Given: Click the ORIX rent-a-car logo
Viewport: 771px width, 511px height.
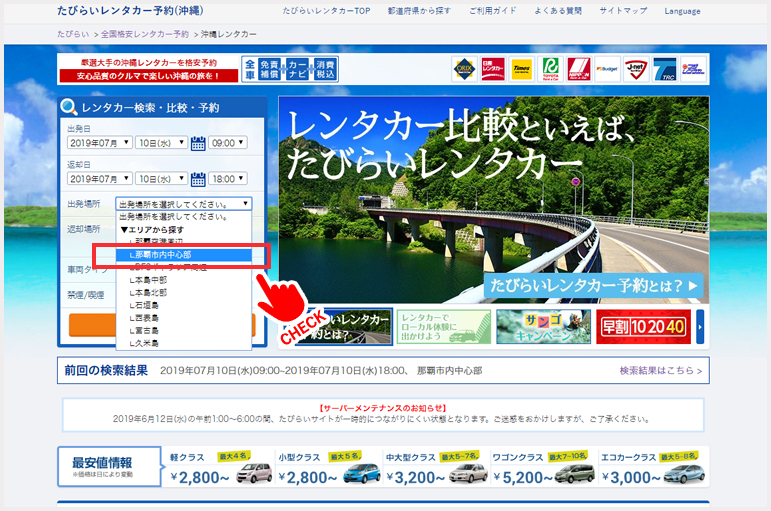Looking at the screenshot, I should (464, 68).
